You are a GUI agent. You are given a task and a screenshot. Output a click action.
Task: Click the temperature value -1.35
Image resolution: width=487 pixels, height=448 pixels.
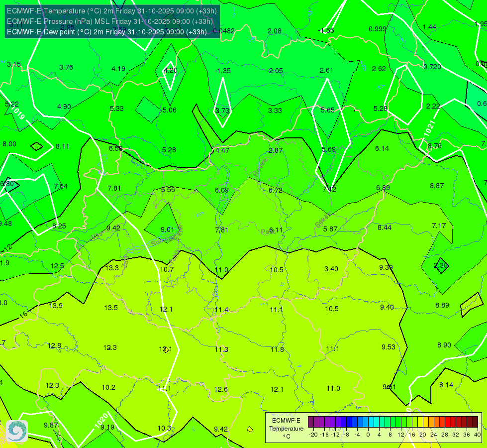click(222, 71)
